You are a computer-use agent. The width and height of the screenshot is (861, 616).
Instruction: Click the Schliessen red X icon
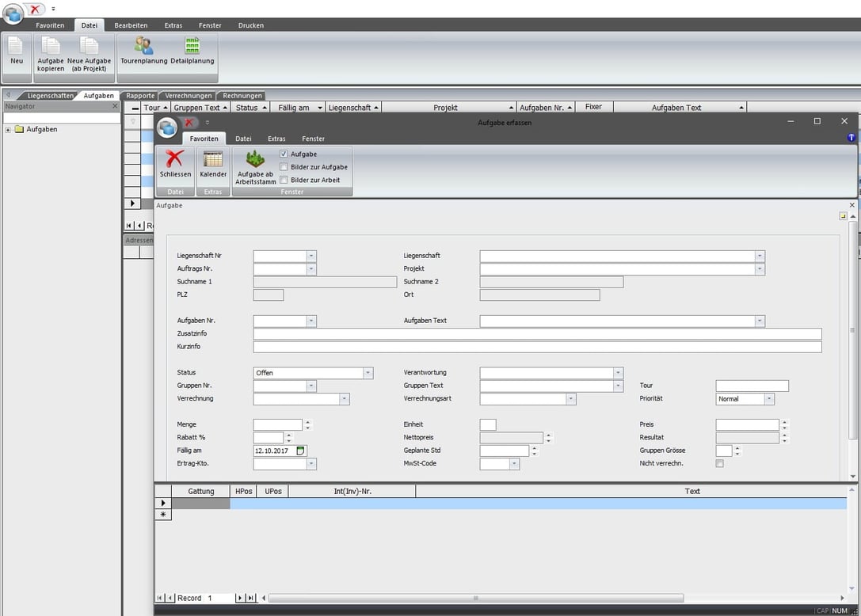coord(175,159)
